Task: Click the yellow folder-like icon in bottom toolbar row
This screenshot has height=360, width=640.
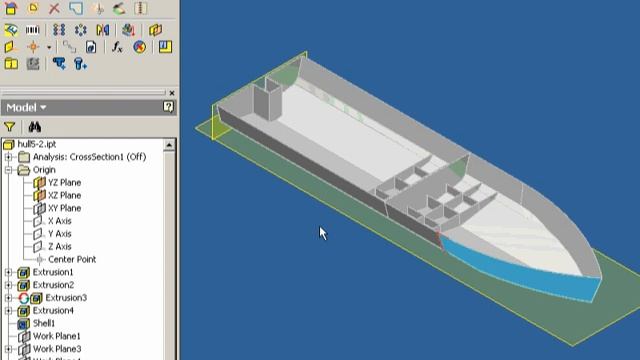Action: point(11,64)
